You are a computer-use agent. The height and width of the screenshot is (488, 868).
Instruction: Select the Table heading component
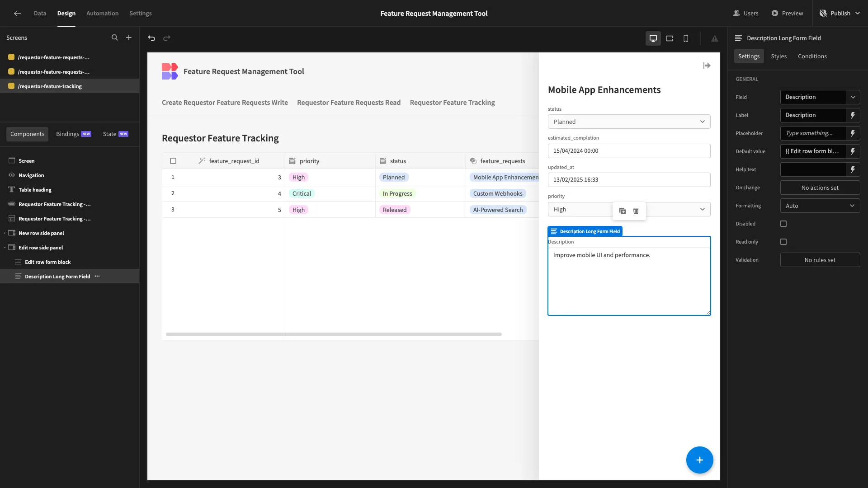70,190
